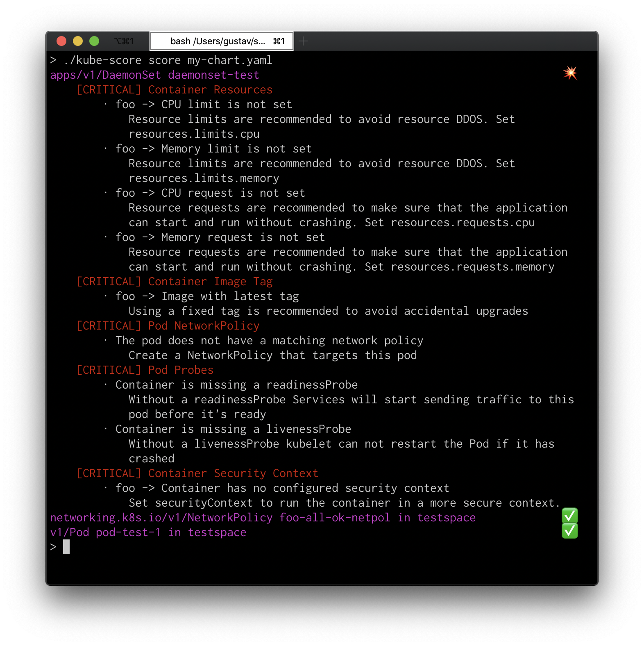Click the green checkmark next to pod-test-1
644x646 pixels.
(569, 531)
